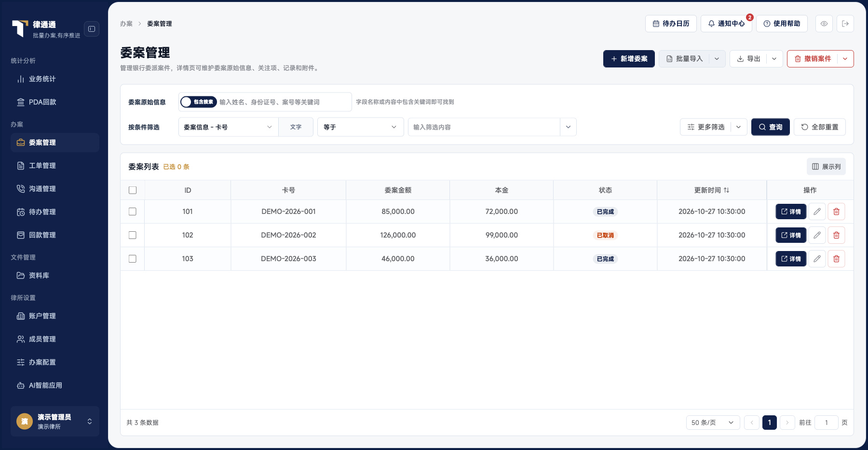Click the 前往 page number input
This screenshot has width=868, height=450.
tap(827, 423)
